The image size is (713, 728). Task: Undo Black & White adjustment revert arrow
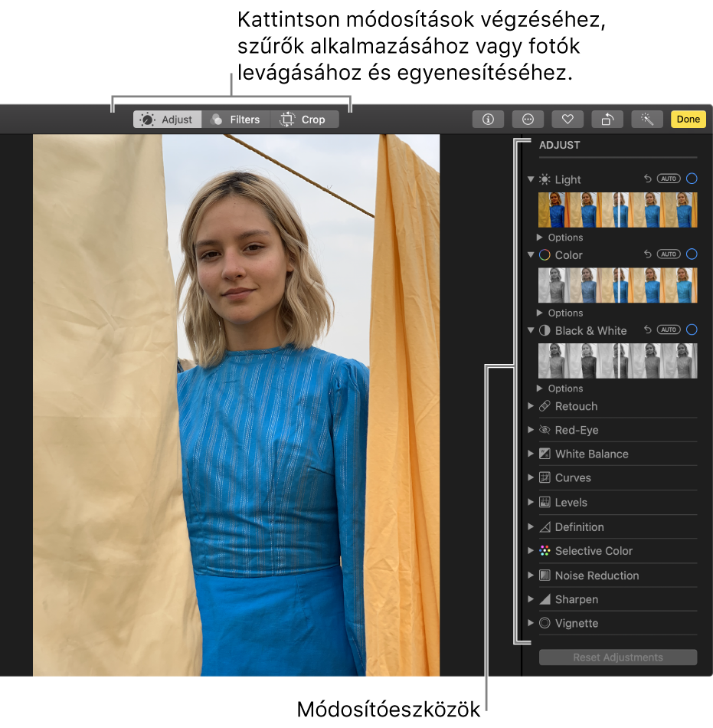tap(648, 330)
